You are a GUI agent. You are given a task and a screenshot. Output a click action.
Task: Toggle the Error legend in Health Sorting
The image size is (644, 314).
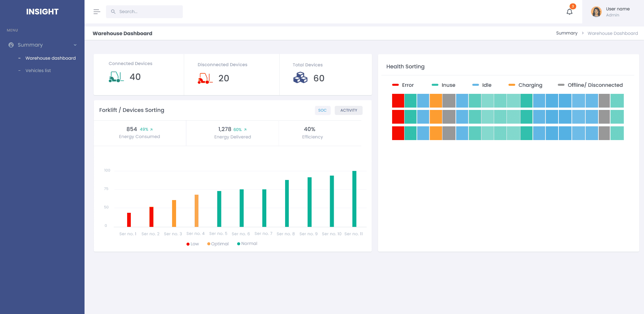pos(403,85)
